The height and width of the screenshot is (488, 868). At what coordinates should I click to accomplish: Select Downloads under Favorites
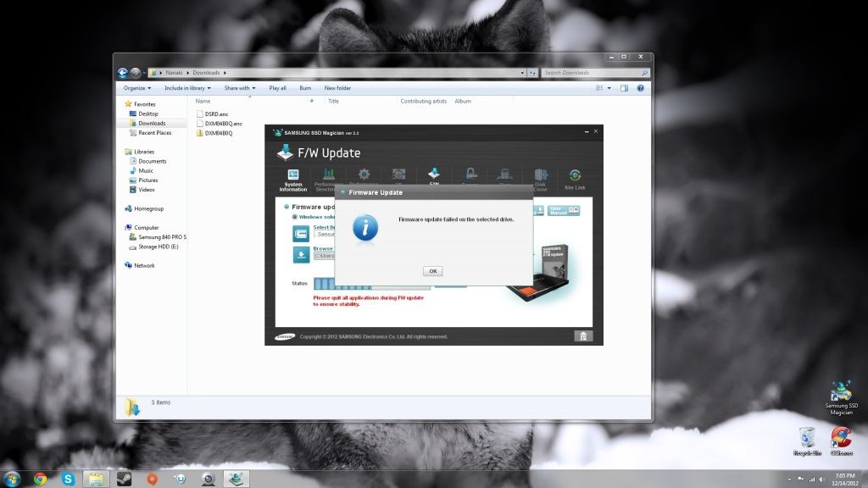point(152,124)
